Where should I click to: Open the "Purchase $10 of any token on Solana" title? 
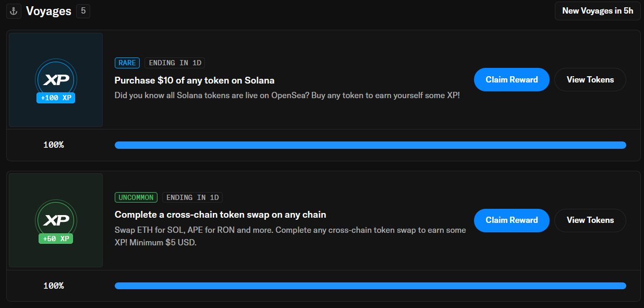point(195,80)
